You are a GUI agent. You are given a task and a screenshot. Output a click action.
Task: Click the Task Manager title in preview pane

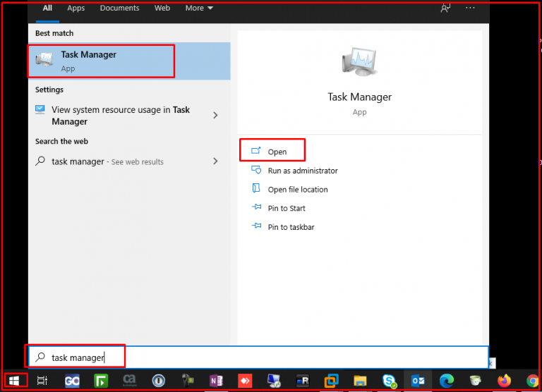point(359,97)
